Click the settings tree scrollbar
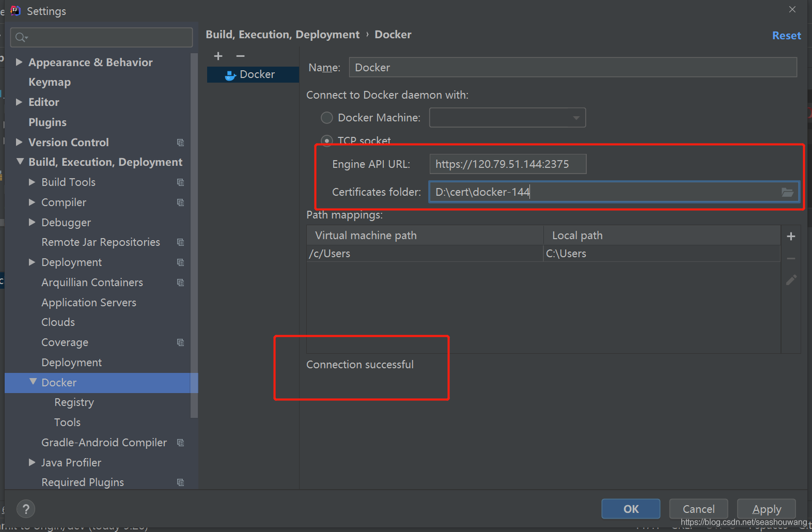The image size is (812, 532). tap(194, 235)
